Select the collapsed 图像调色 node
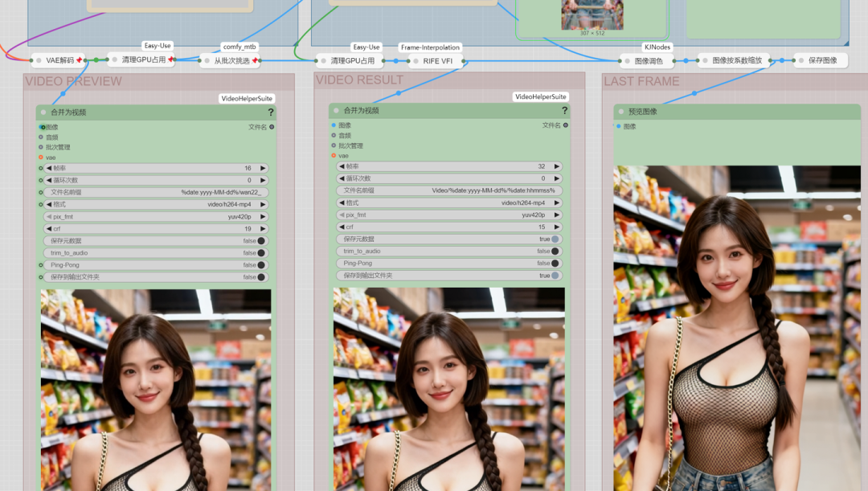The image size is (868, 491). (648, 61)
